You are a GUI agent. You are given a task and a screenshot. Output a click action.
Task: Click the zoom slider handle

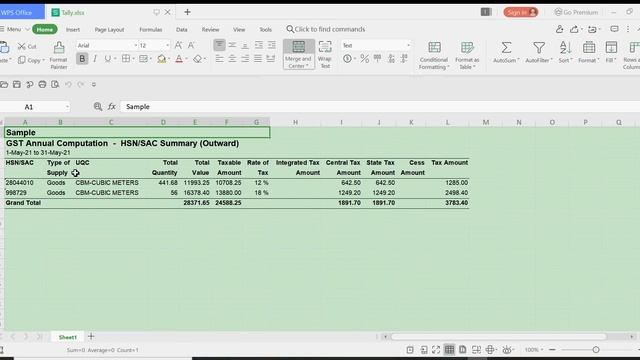coord(596,350)
